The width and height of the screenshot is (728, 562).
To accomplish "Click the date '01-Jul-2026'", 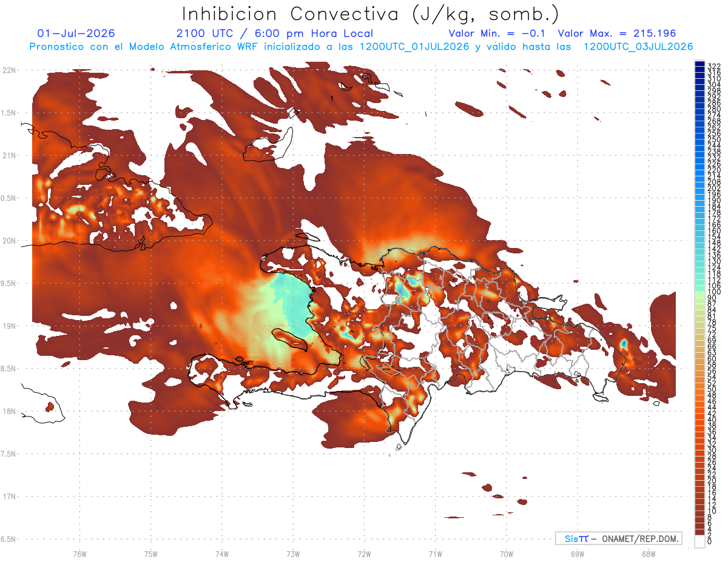I will [76, 33].
